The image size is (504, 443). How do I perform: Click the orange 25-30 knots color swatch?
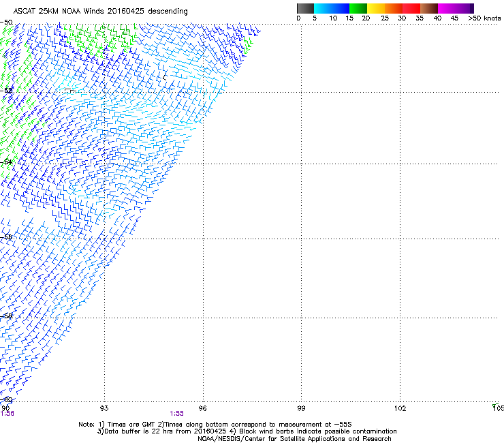394,8
